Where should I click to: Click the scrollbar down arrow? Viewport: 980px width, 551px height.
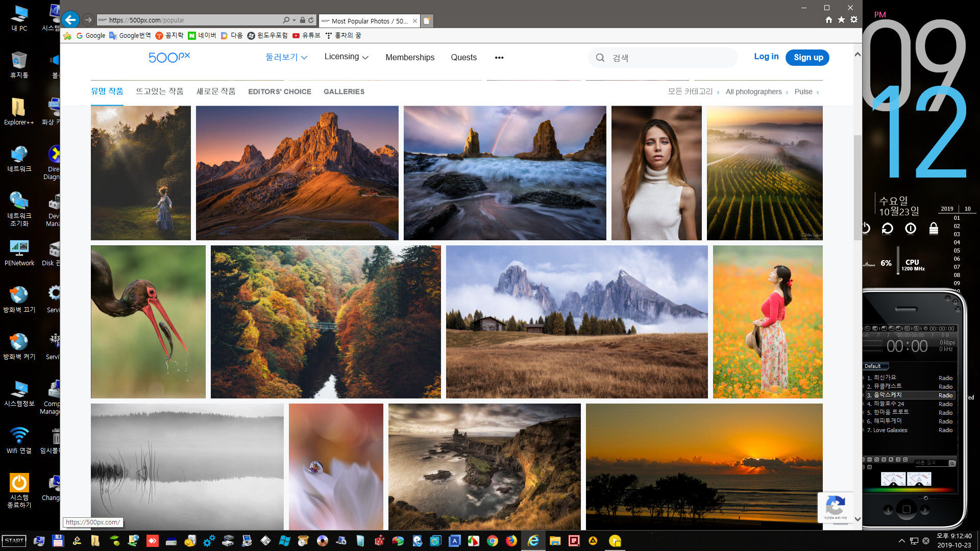[857, 519]
